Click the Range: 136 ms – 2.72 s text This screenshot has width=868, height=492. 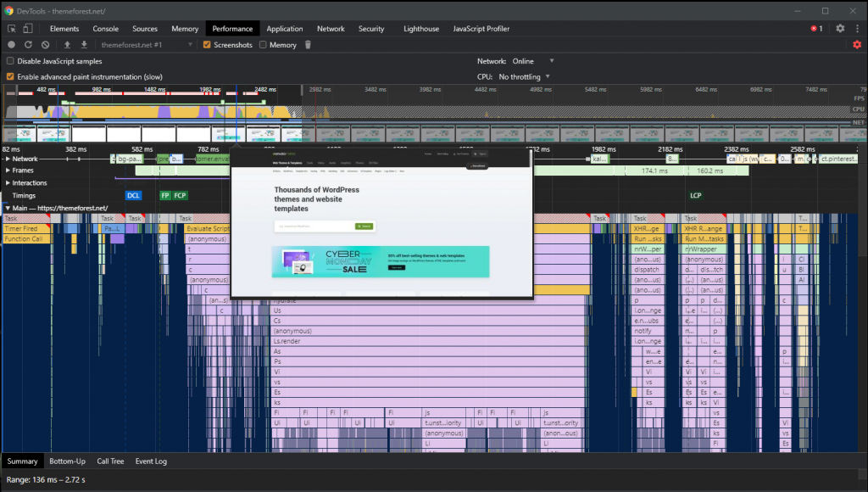[46, 480]
